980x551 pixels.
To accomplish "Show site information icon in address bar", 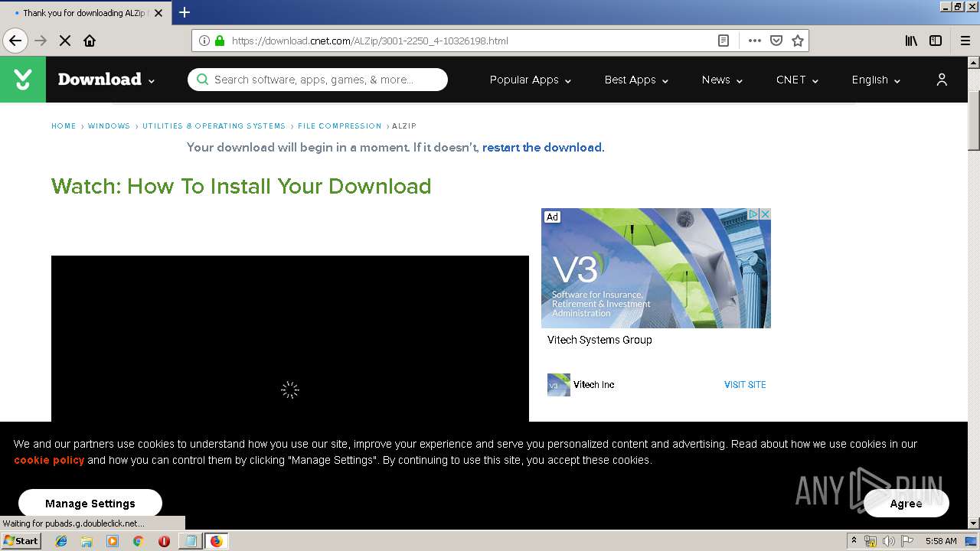I will tap(204, 41).
